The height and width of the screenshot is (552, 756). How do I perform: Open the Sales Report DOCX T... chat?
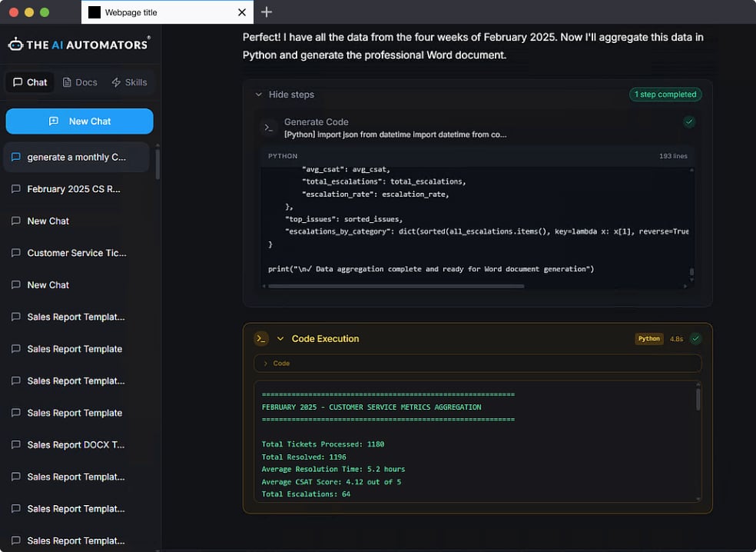pyautogui.click(x=75, y=445)
